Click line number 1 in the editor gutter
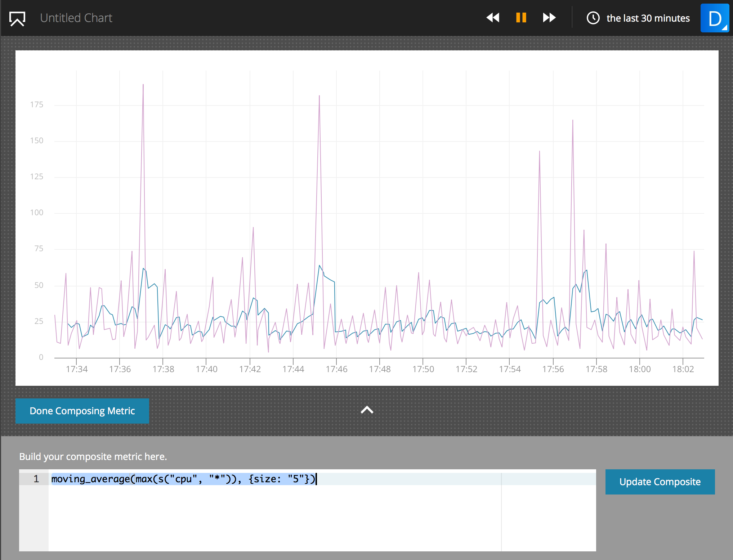This screenshot has width=733, height=560. coord(36,479)
